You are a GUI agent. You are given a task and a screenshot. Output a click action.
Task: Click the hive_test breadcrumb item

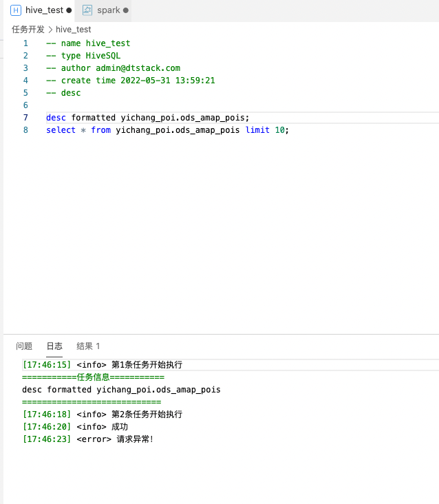coord(73,30)
